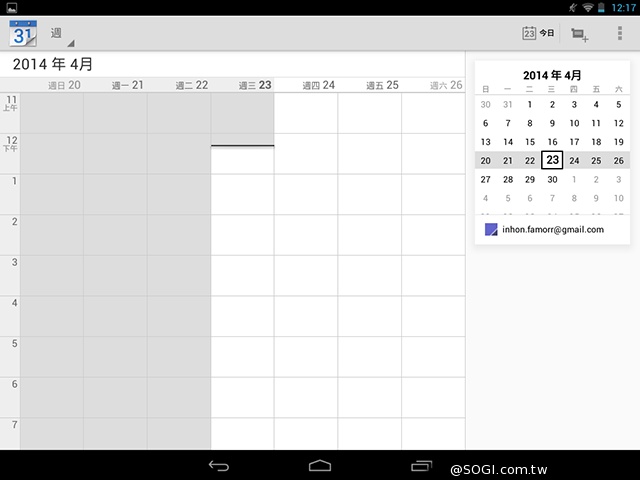Select the 週日 20 day header
This screenshot has height=480, width=640.
point(64,85)
